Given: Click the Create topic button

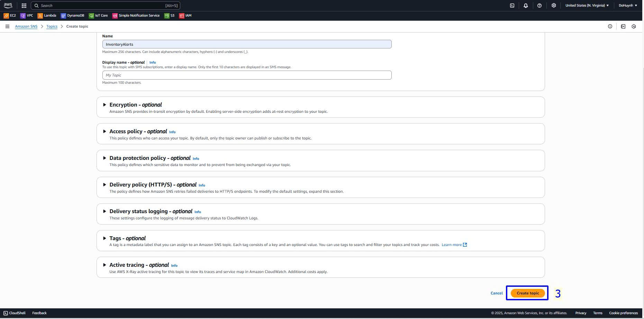Looking at the screenshot, I should (528, 293).
